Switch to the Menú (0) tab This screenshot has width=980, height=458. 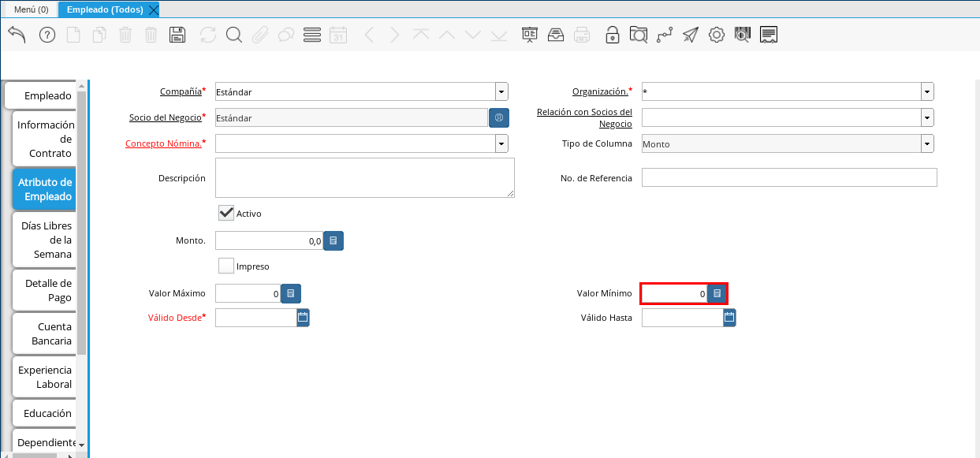coord(32,9)
